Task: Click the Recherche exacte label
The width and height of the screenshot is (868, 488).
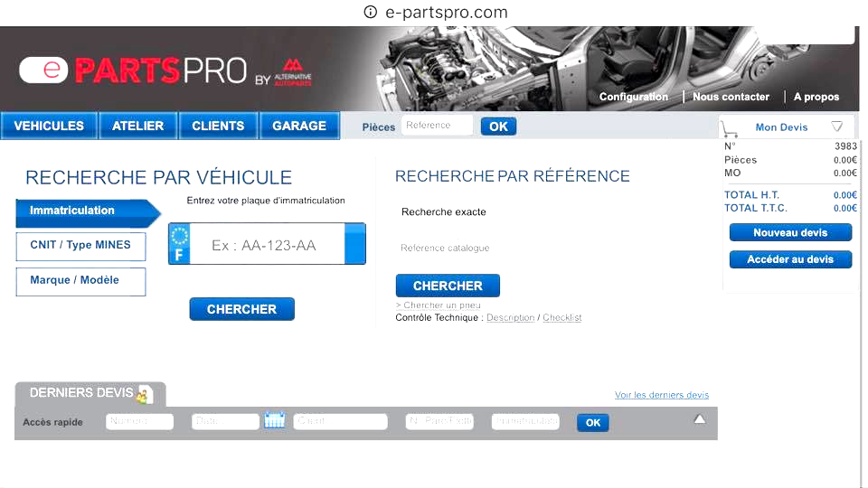Action: point(443,211)
